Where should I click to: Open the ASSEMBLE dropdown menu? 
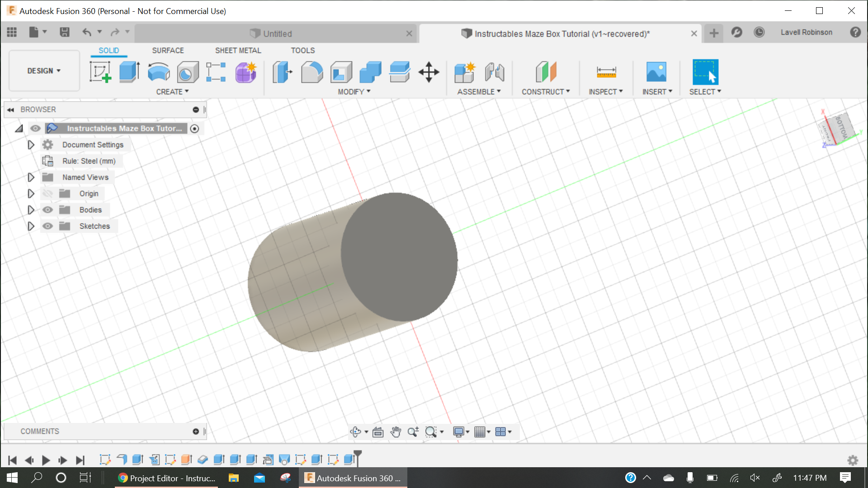click(479, 92)
